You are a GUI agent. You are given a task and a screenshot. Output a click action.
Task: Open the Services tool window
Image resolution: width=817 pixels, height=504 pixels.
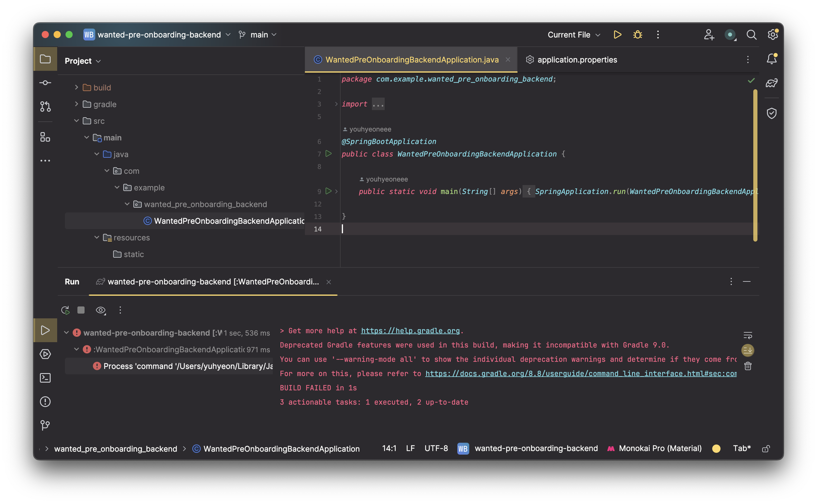pos(45,354)
